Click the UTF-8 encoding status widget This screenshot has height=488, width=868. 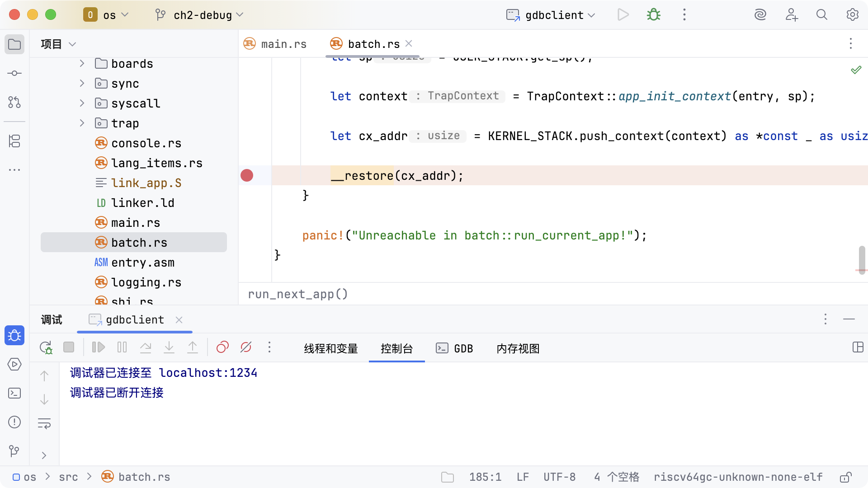559,477
